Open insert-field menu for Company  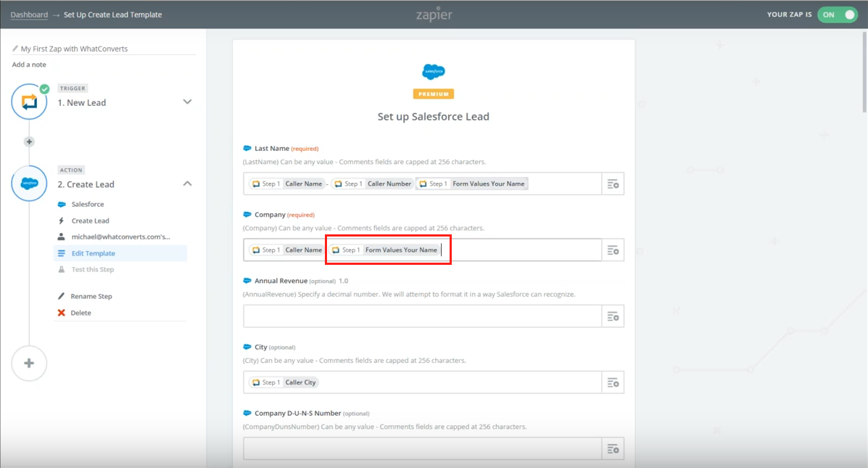pyautogui.click(x=613, y=250)
